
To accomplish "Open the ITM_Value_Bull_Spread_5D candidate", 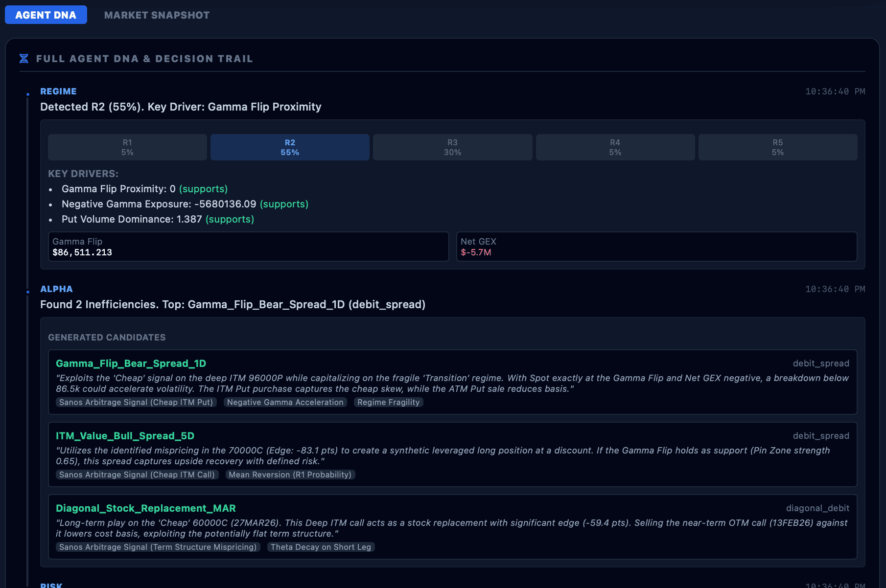I will pos(124,436).
